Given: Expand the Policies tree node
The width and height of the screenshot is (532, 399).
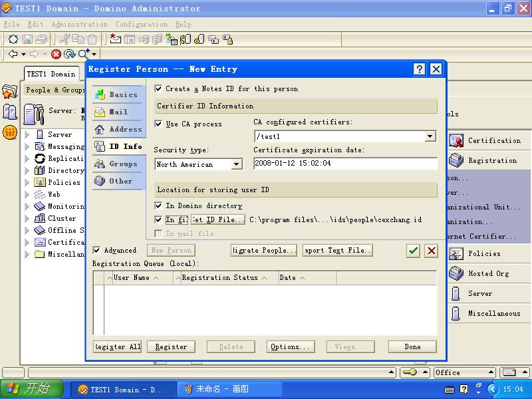Looking at the screenshot, I should (27, 182).
